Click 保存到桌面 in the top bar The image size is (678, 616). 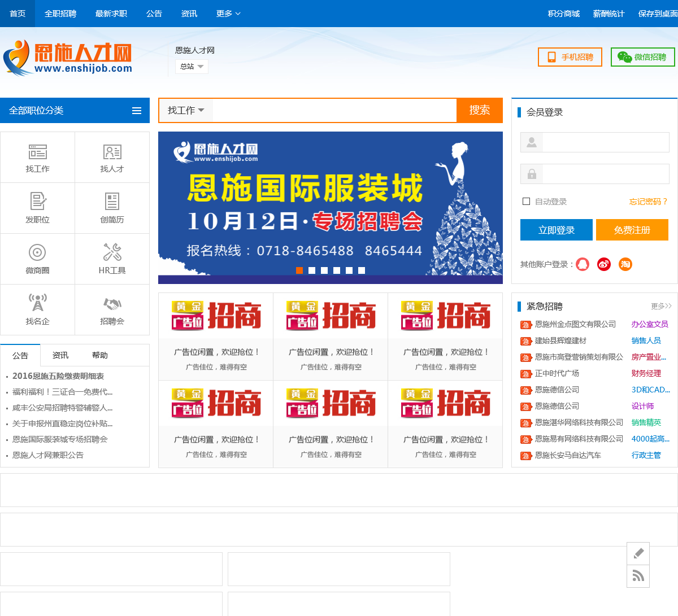coord(658,14)
